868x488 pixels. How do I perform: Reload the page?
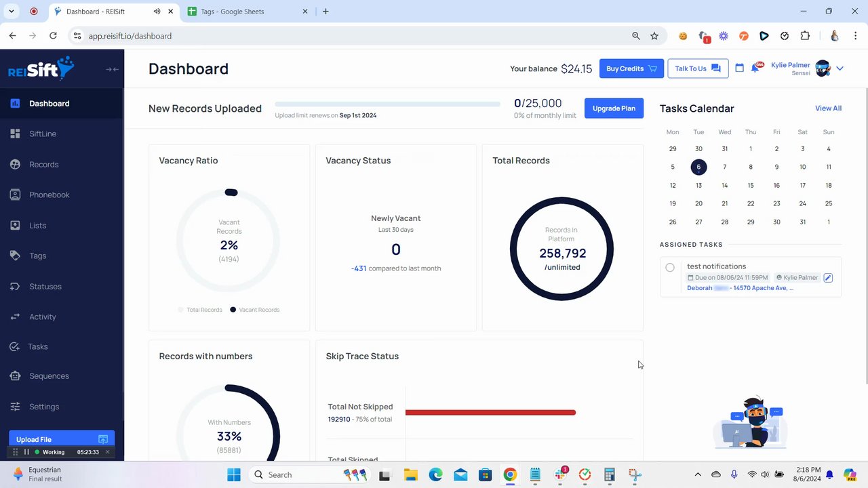[x=53, y=36]
